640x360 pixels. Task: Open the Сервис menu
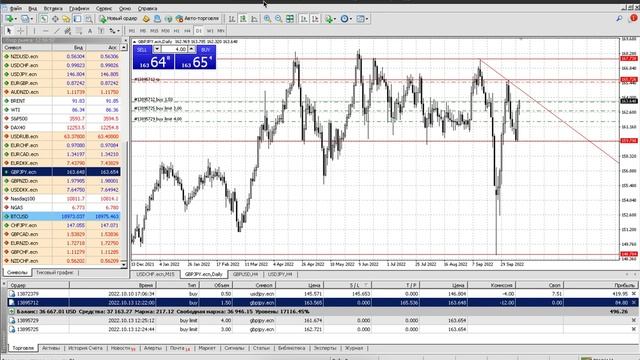104,8
